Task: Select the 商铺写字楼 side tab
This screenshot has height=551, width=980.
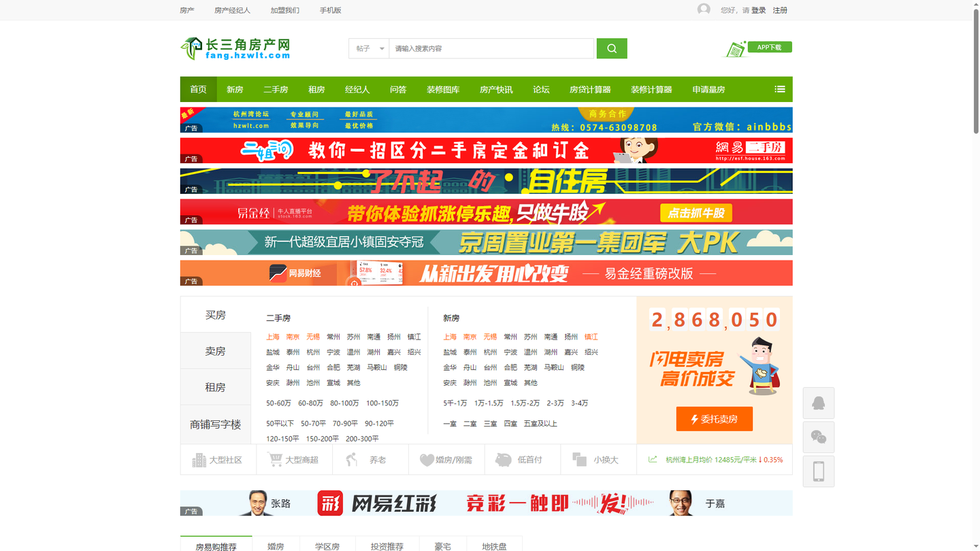Action: (216, 424)
